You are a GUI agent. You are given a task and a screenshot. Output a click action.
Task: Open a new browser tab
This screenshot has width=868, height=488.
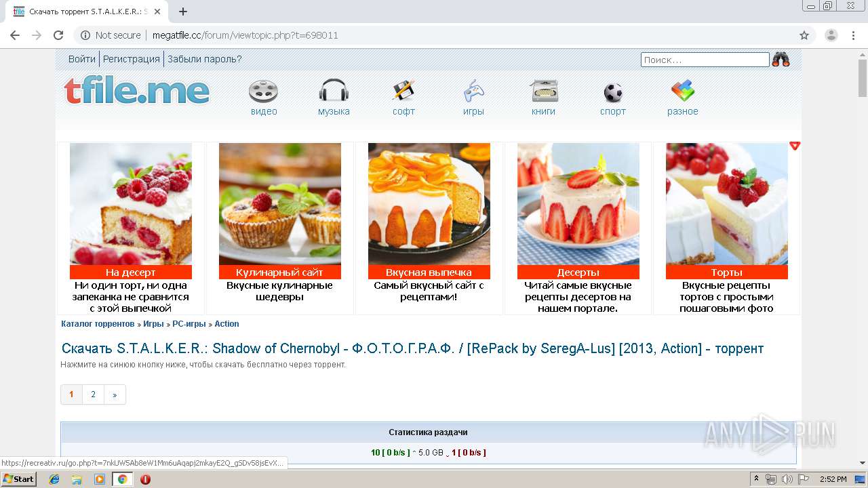coord(183,12)
